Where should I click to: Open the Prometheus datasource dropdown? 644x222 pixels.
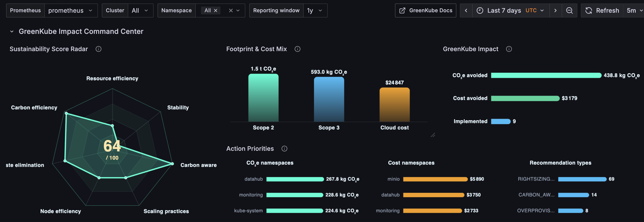click(71, 10)
